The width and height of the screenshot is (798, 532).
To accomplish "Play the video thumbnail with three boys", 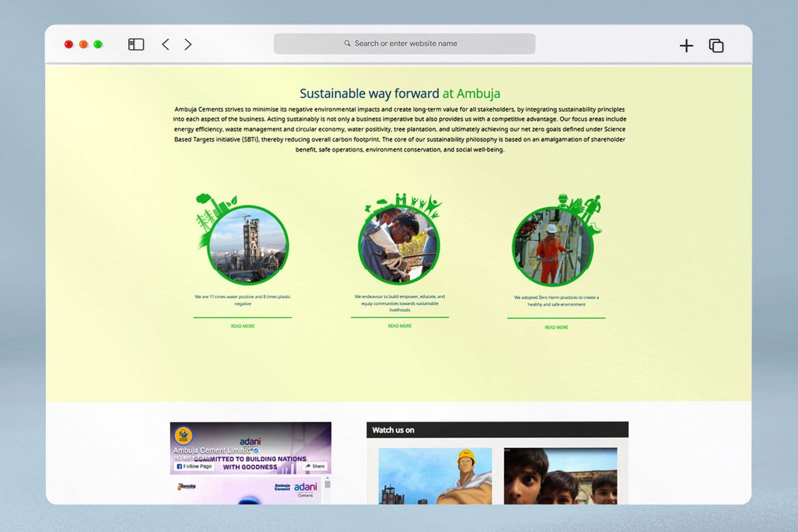I will pos(560,476).
